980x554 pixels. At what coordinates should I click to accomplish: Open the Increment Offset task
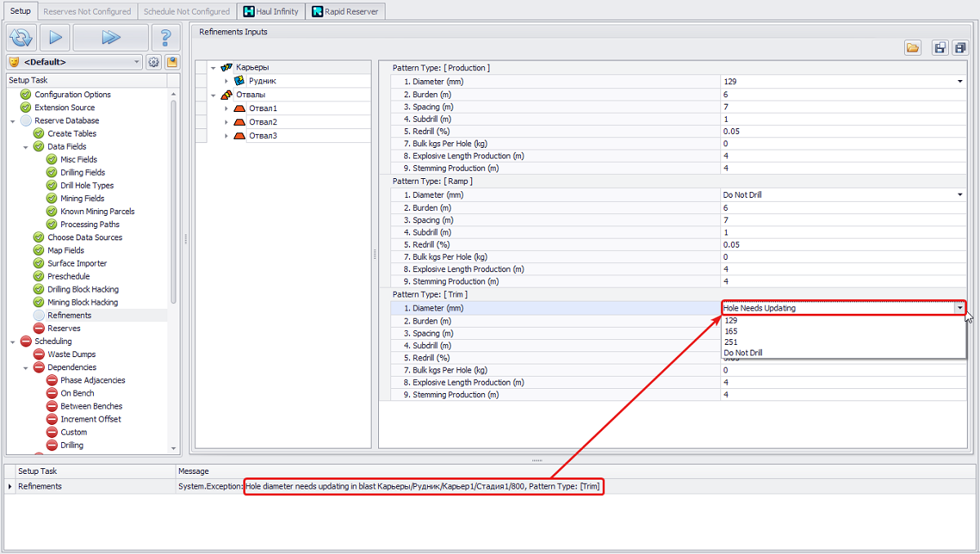point(91,419)
